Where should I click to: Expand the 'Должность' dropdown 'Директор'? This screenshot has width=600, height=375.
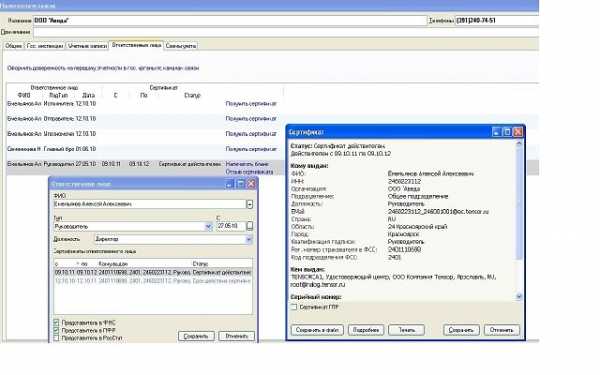point(249,239)
